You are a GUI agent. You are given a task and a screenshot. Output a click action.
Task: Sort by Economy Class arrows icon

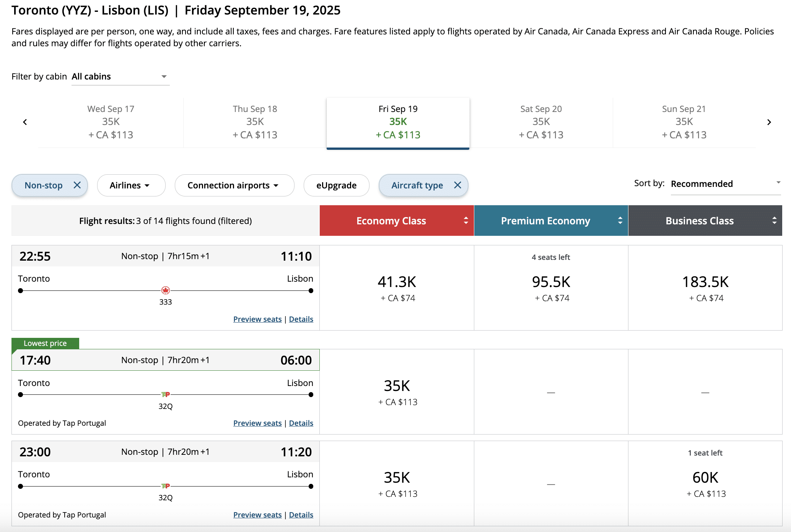coord(466,221)
